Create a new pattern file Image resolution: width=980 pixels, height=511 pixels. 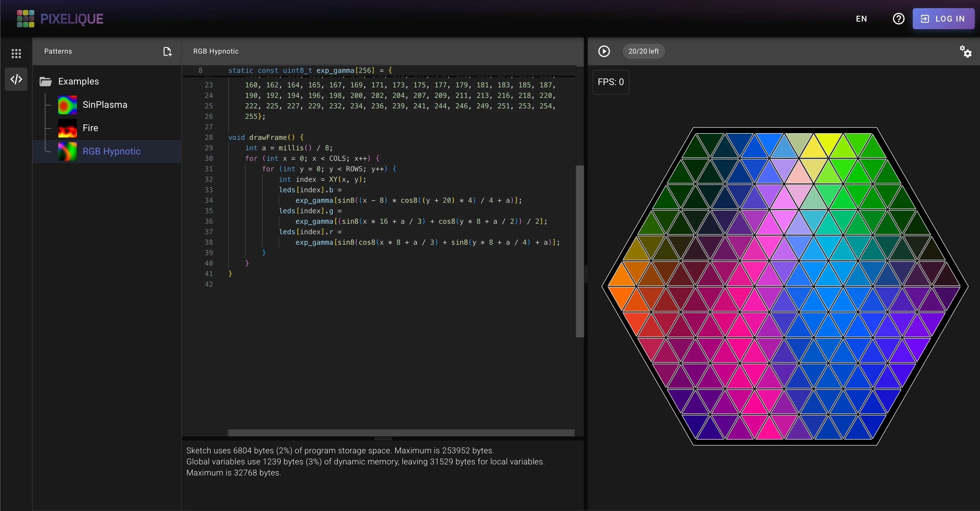coord(167,51)
